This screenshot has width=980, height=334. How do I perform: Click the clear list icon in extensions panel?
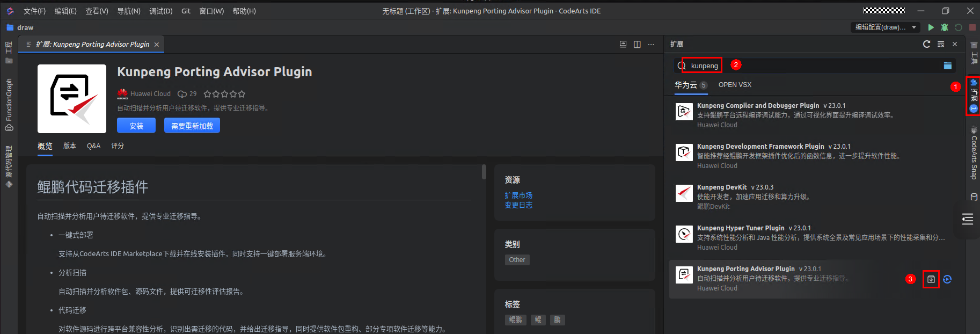(941, 44)
